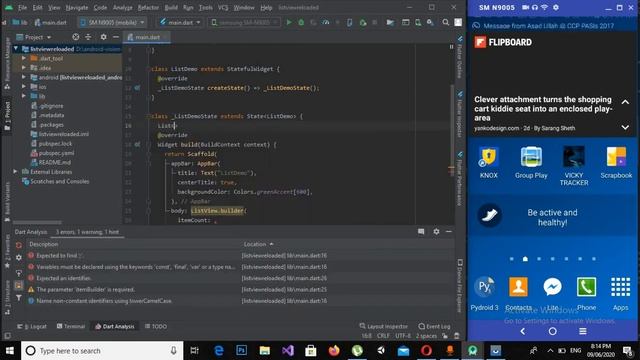Viewport: 640px width, 360px height.
Task: Tap the phone Home circle button
Action: pyautogui.click(x=553, y=331)
